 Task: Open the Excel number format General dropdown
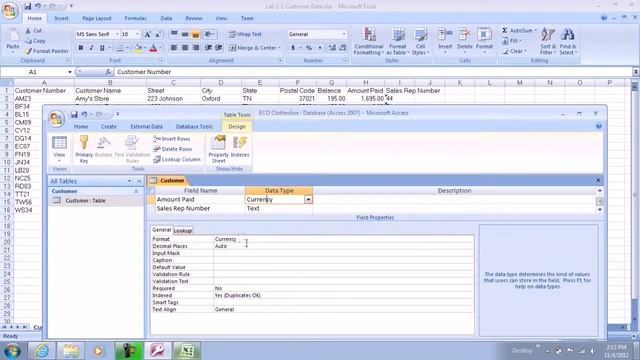tap(343, 34)
